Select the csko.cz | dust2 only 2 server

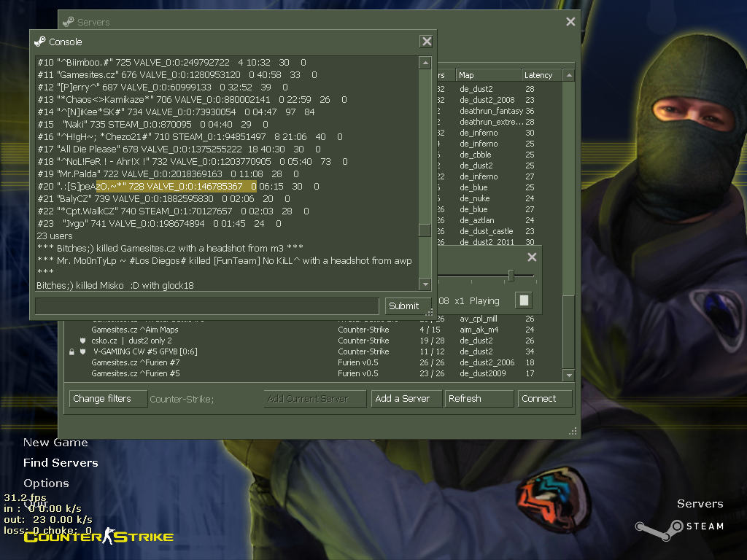[x=131, y=341]
